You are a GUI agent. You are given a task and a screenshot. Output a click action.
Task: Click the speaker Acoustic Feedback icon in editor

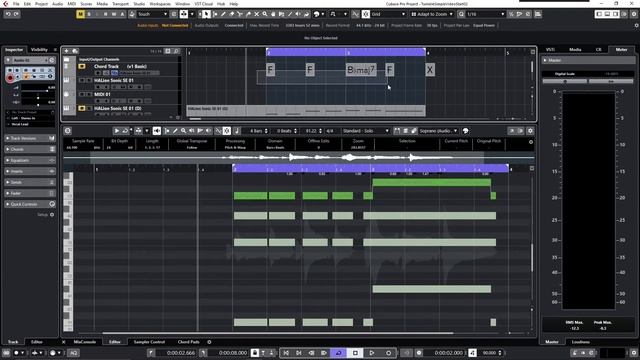click(157, 131)
